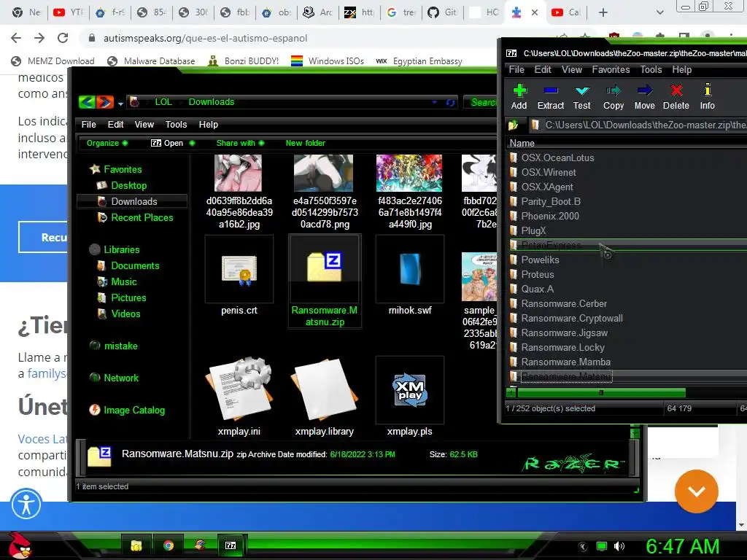Run Test on archive in 7-Zip

pos(581,97)
